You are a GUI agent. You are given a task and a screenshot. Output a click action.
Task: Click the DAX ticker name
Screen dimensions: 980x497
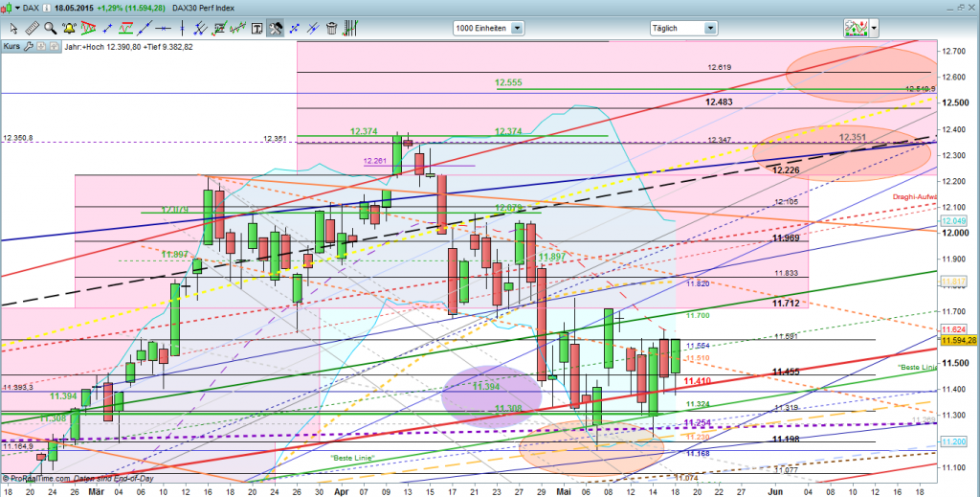click(32, 8)
